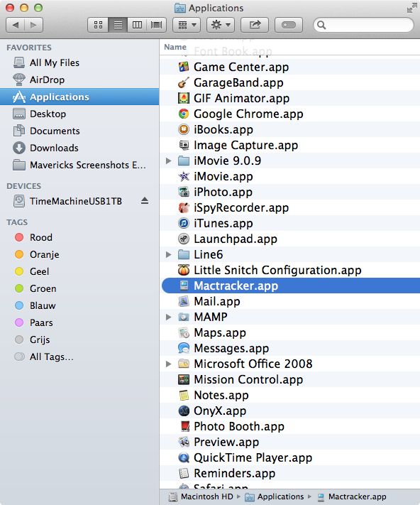Click the QuickTime Player icon

pos(184,457)
